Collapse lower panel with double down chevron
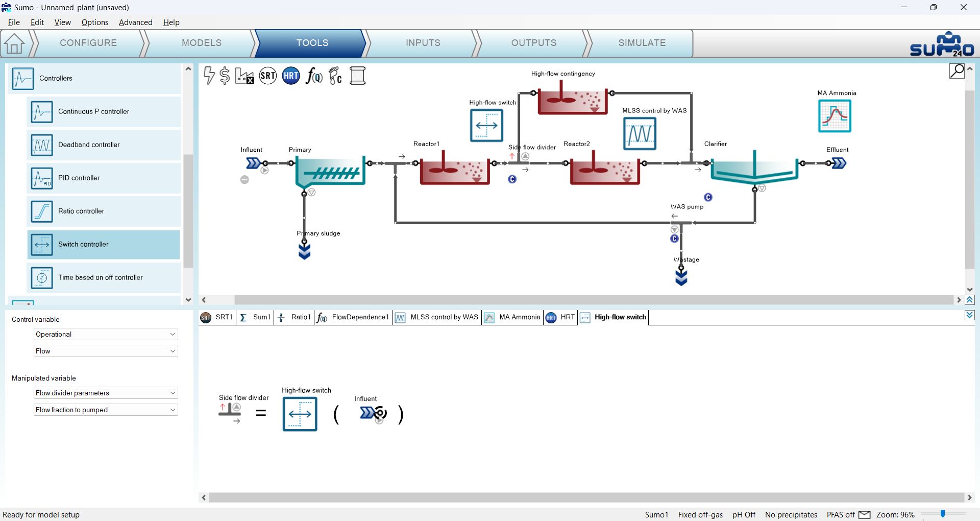The height and width of the screenshot is (521, 980). click(x=970, y=315)
